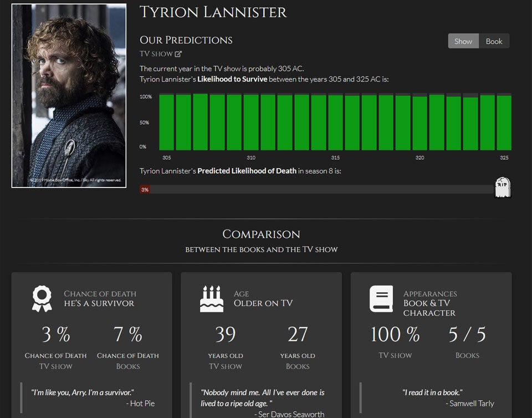Select the Show tab
The image size is (532, 418).
click(463, 40)
